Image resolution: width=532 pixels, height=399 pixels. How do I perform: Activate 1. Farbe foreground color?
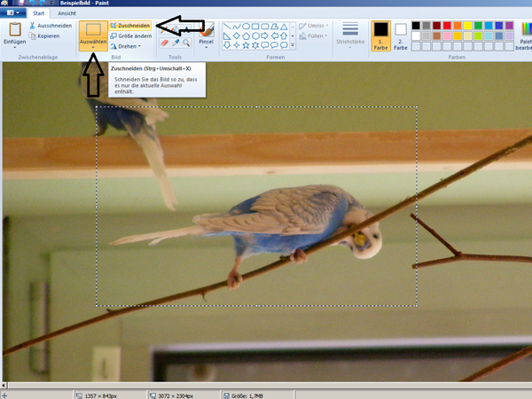point(380,36)
